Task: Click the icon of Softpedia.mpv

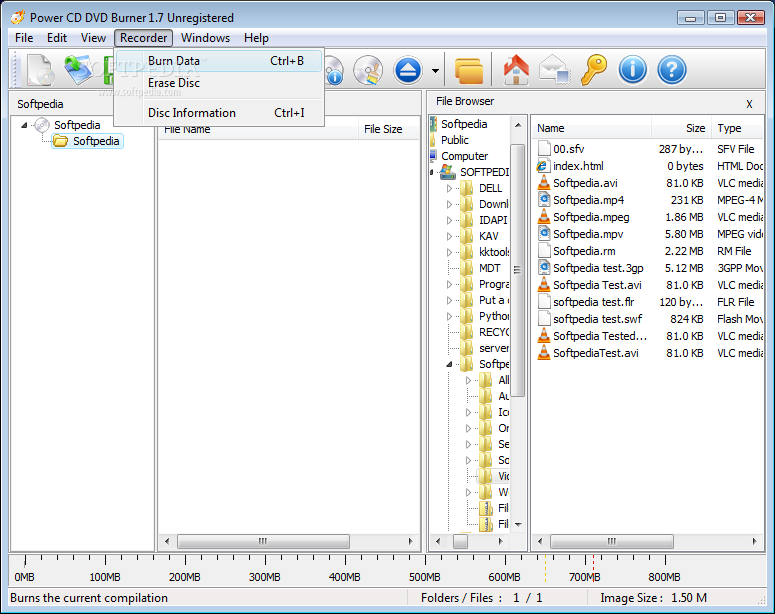Action: 544,234
